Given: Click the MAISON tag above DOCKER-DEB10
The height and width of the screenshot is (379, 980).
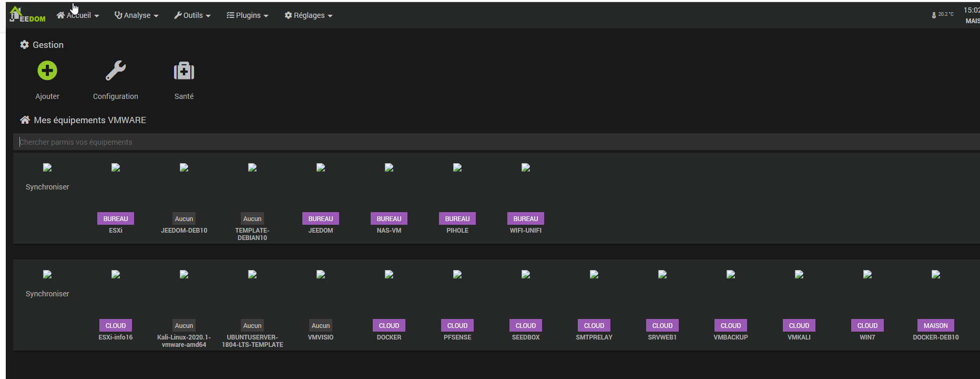Looking at the screenshot, I should (936, 325).
